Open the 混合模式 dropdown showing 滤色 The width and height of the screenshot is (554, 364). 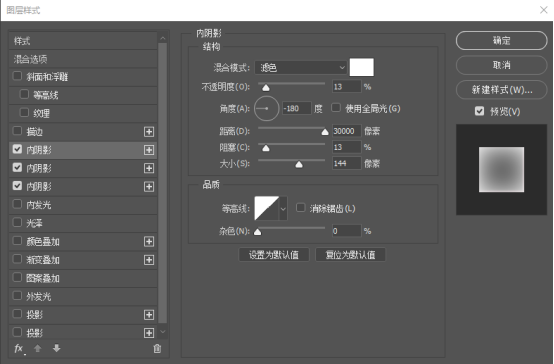(x=301, y=67)
